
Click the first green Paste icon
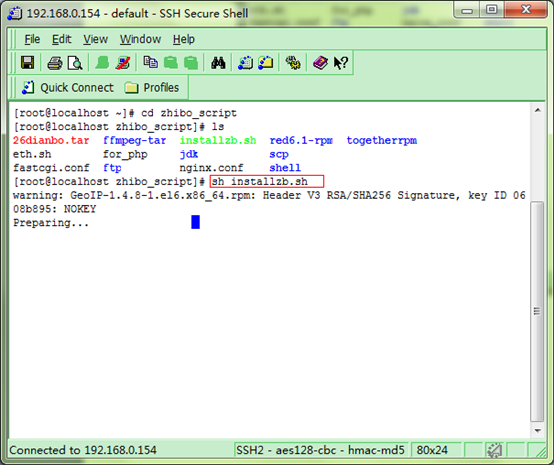[x=171, y=63]
